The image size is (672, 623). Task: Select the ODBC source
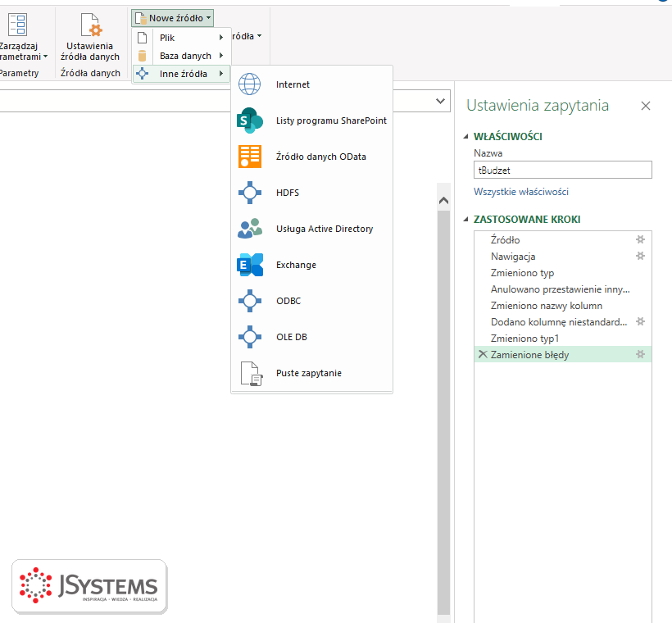point(311,301)
